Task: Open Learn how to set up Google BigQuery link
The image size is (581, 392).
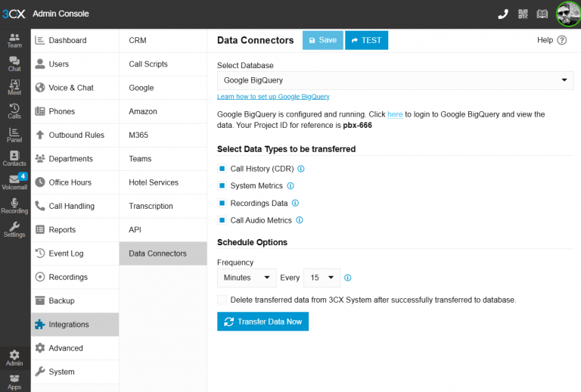Action: click(273, 97)
